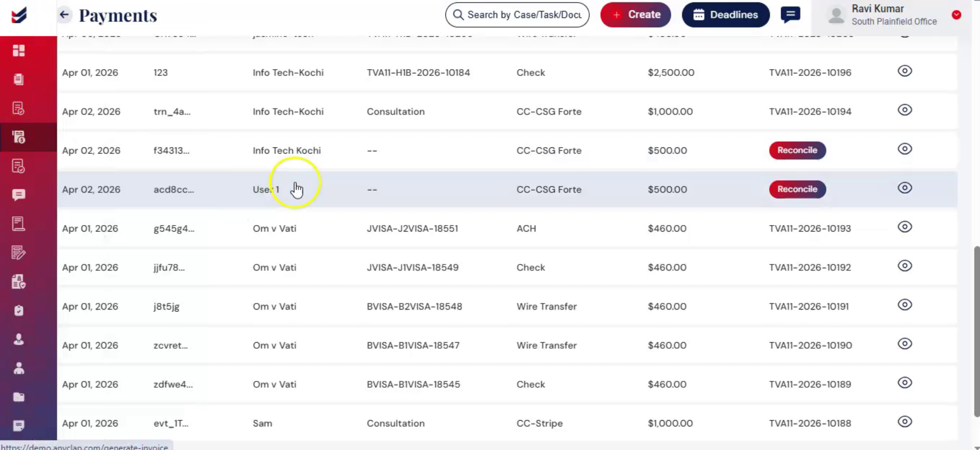Click the vertical scrollbar thumb
The height and width of the screenshot is (450, 980).
pos(977,331)
